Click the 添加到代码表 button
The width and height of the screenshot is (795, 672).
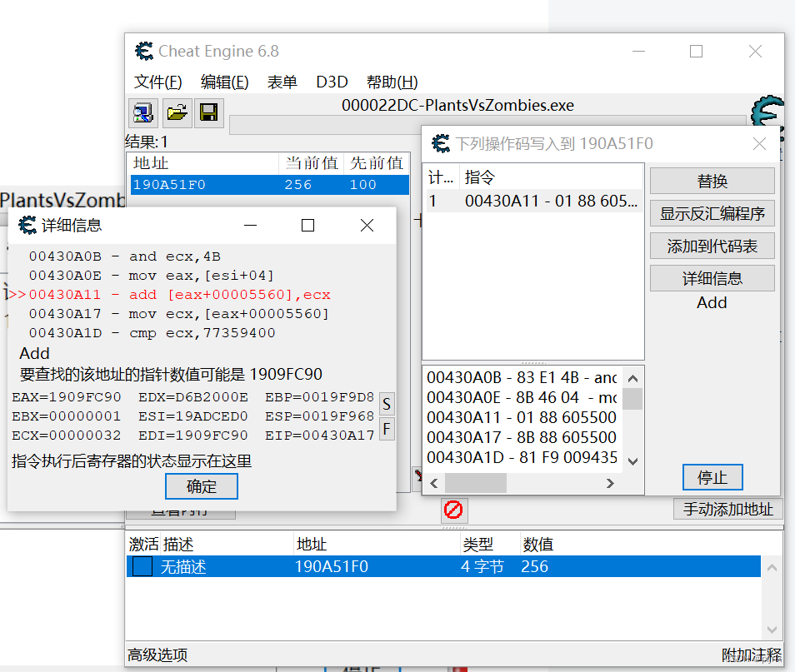click(712, 246)
